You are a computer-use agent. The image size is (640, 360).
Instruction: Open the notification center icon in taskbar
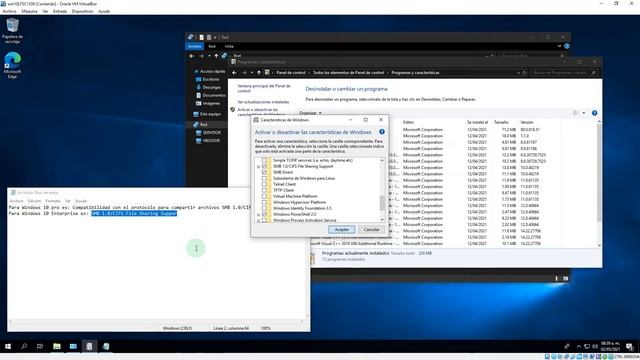pyautogui.click(x=629, y=346)
